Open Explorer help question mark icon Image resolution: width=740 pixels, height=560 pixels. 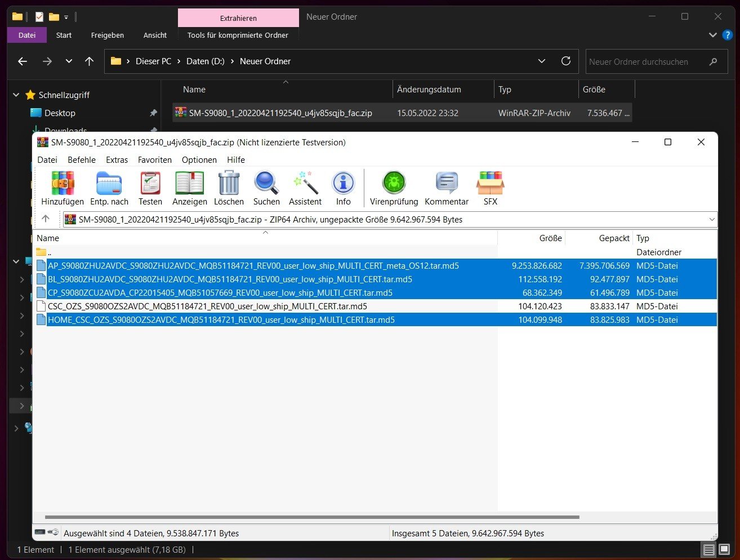[x=727, y=35]
